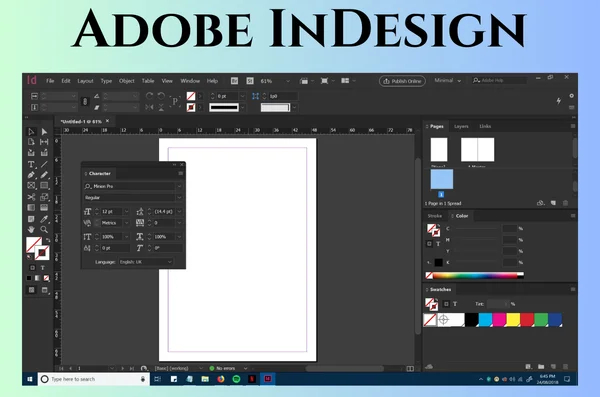
Task: Switch to the Links tab
Action: point(485,126)
